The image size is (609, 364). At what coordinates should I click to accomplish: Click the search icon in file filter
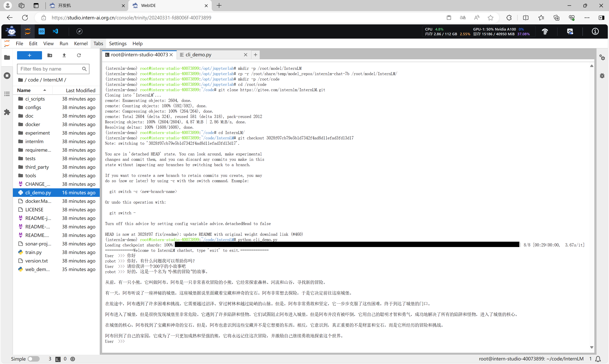pyautogui.click(x=84, y=69)
